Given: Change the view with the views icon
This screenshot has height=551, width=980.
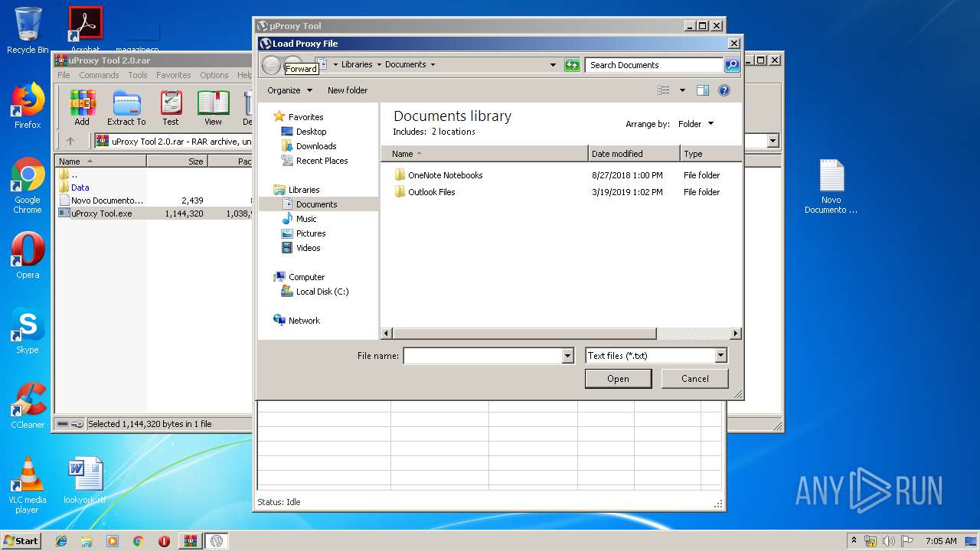Looking at the screenshot, I should (x=664, y=90).
